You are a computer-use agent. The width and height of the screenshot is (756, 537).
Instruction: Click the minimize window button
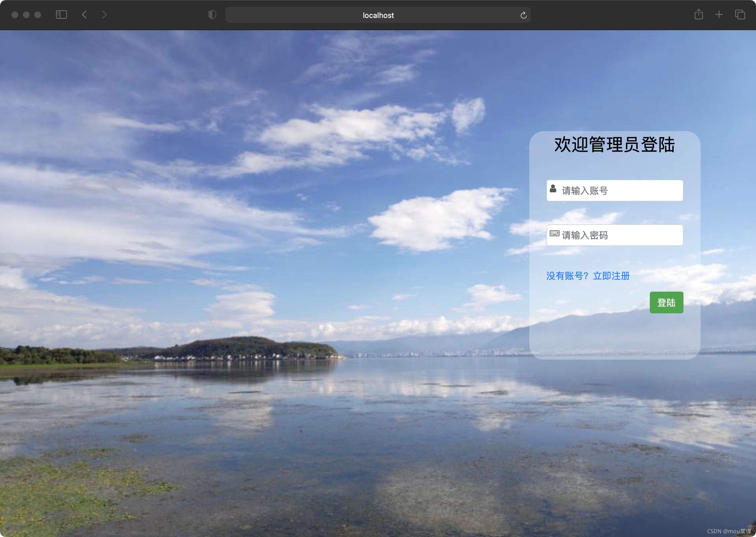pyautogui.click(x=27, y=15)
